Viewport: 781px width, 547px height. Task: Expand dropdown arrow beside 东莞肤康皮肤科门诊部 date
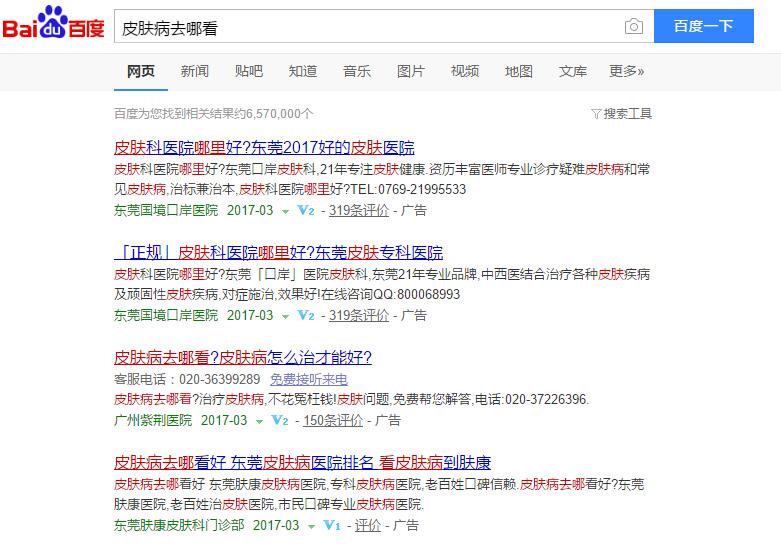click(311, 527)
